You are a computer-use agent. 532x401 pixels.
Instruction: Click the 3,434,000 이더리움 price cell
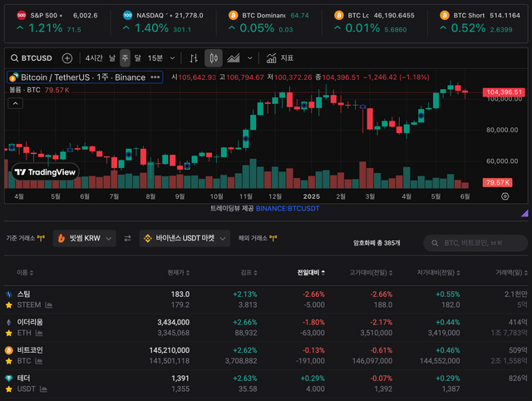(174, 322)
